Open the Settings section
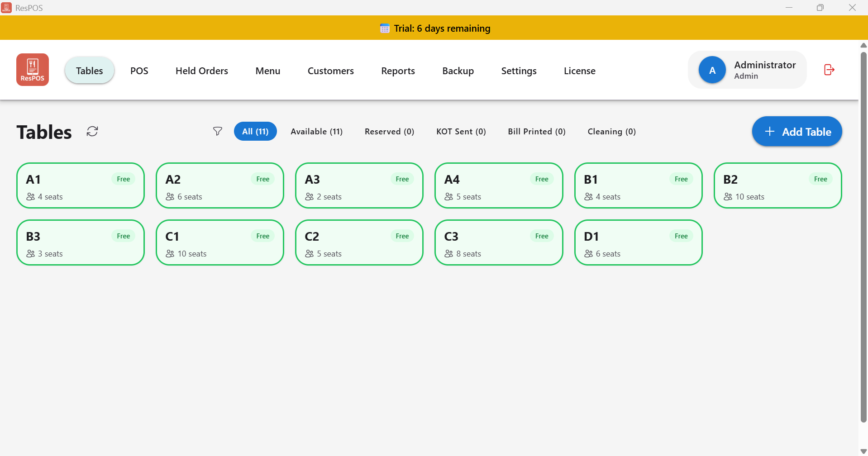 519,71
